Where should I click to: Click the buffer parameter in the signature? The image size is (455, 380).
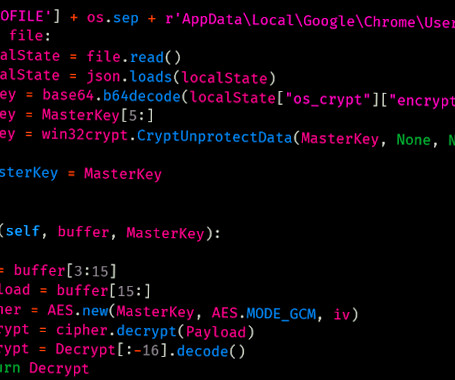[83, 232]
